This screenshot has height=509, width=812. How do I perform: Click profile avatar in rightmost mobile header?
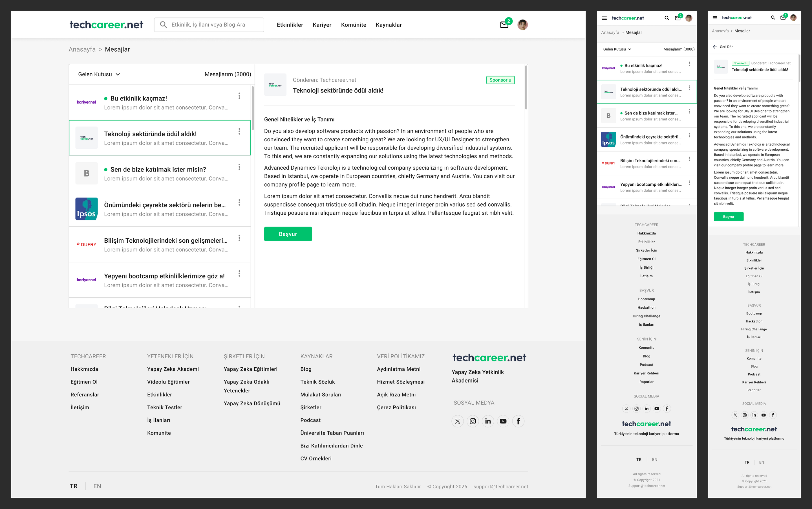tap(793, 17)
